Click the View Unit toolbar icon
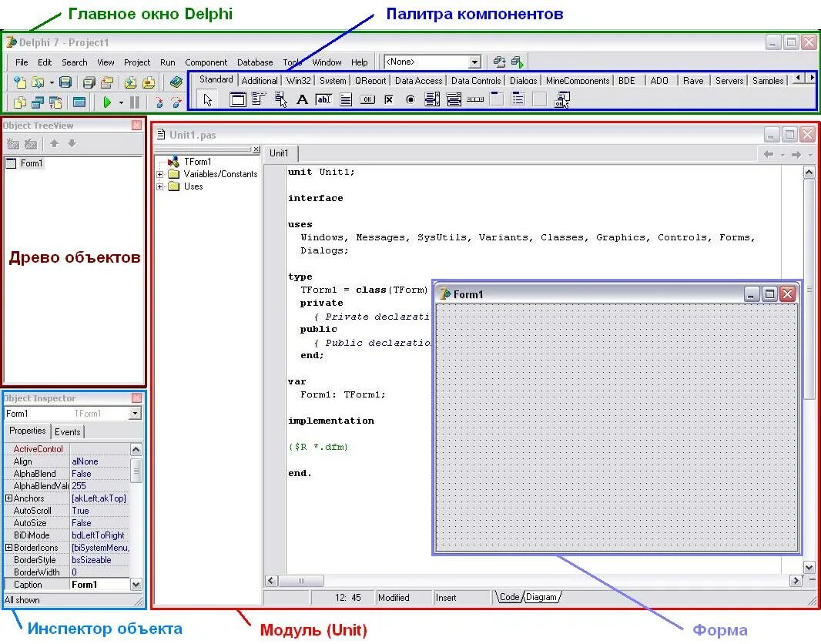 [x=20, y=102]
